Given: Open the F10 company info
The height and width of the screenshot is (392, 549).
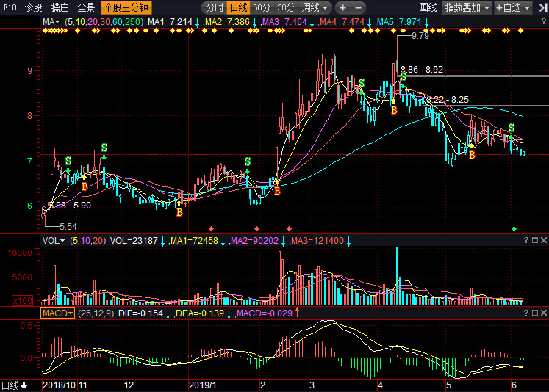Looking at the screenshot, I should tap(10, 7).
